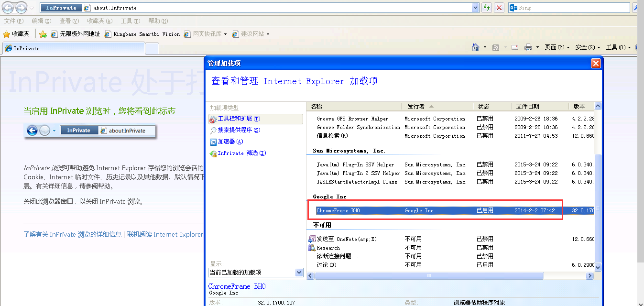Select the 发送至 OneNote add-on icon
Viewport: 644px width, 306px height.
pos(312,239)
